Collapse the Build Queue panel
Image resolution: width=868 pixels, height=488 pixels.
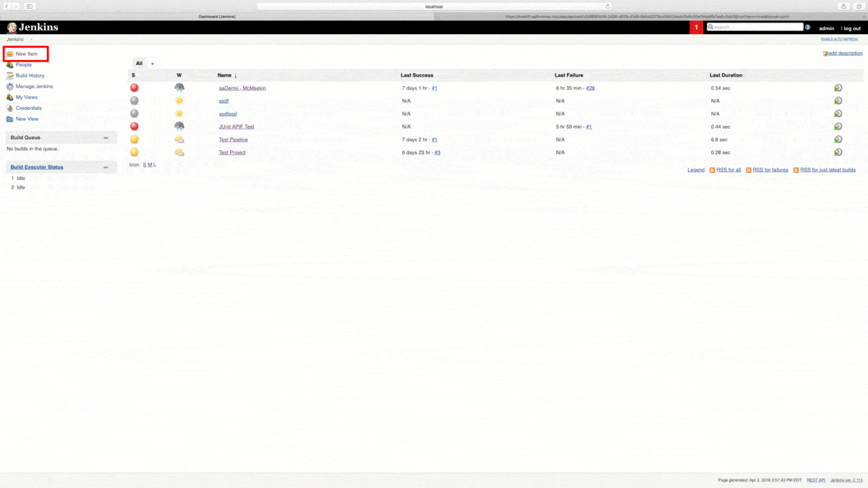tap(107, 137)
